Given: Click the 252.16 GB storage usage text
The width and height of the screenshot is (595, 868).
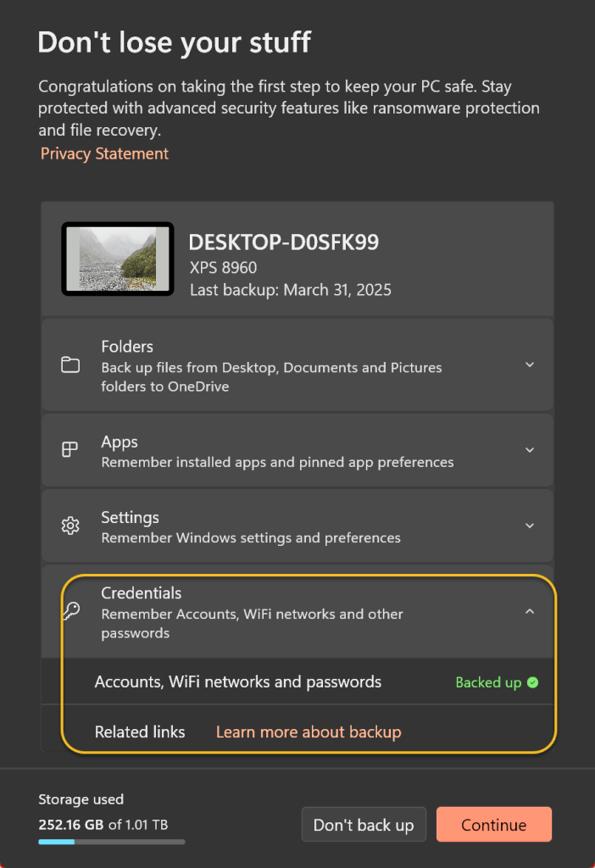Looking at the screenshot, I should coord(72,824).
